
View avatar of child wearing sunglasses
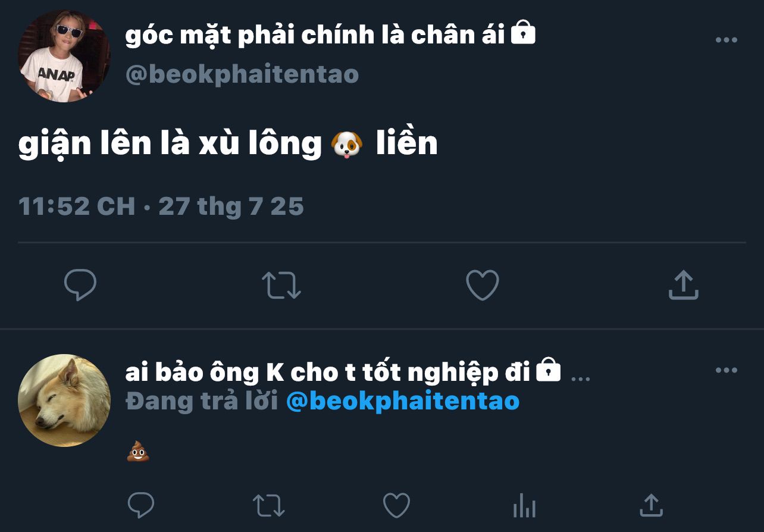(x=64, y=56)
